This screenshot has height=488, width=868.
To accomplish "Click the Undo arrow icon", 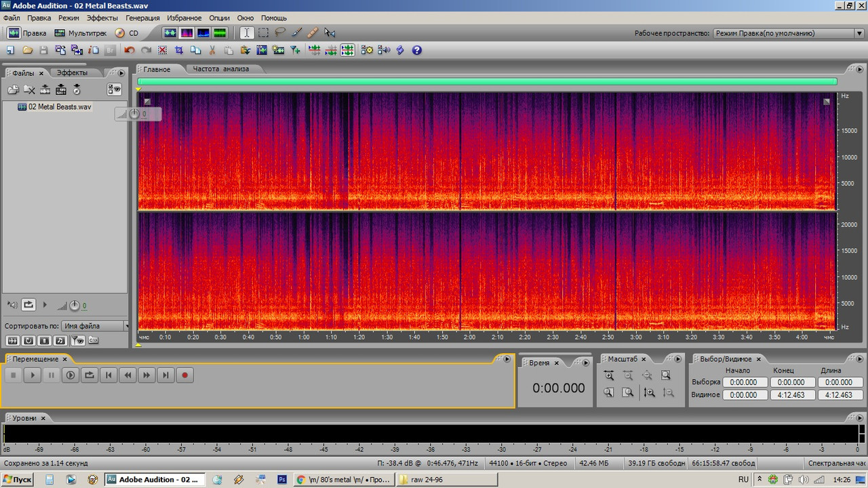I will point(130,50).
